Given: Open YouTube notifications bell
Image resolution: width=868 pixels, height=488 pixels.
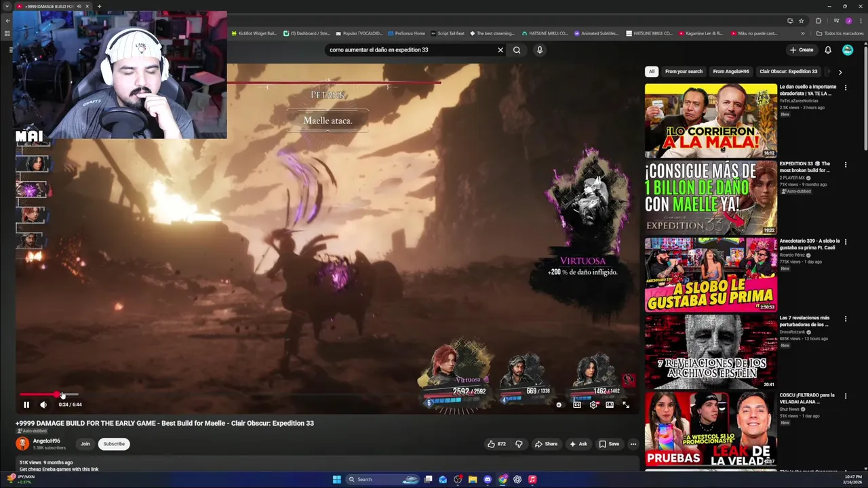Looking at the screenshot, I should pyautogui.click(x=828, y=49).
